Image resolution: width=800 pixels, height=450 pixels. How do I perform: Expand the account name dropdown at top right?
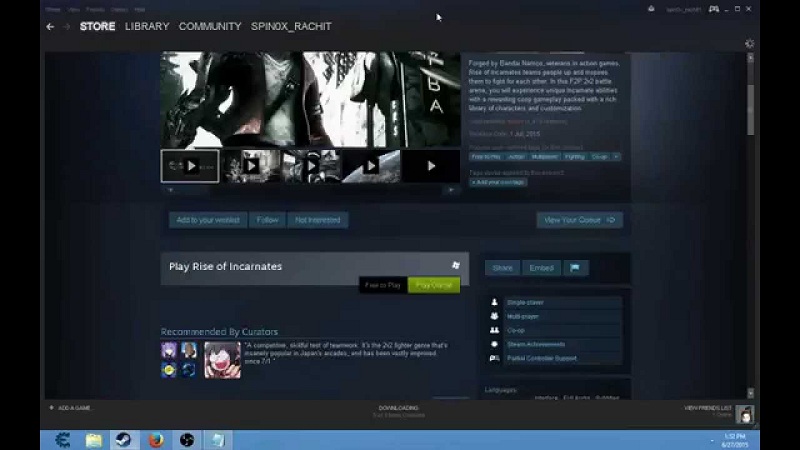683,9
